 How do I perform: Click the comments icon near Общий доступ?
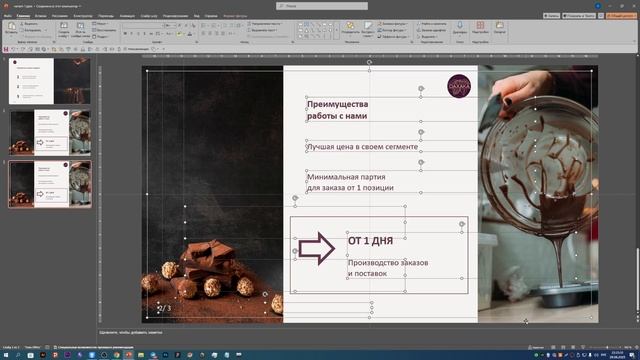tap(601, 16)
